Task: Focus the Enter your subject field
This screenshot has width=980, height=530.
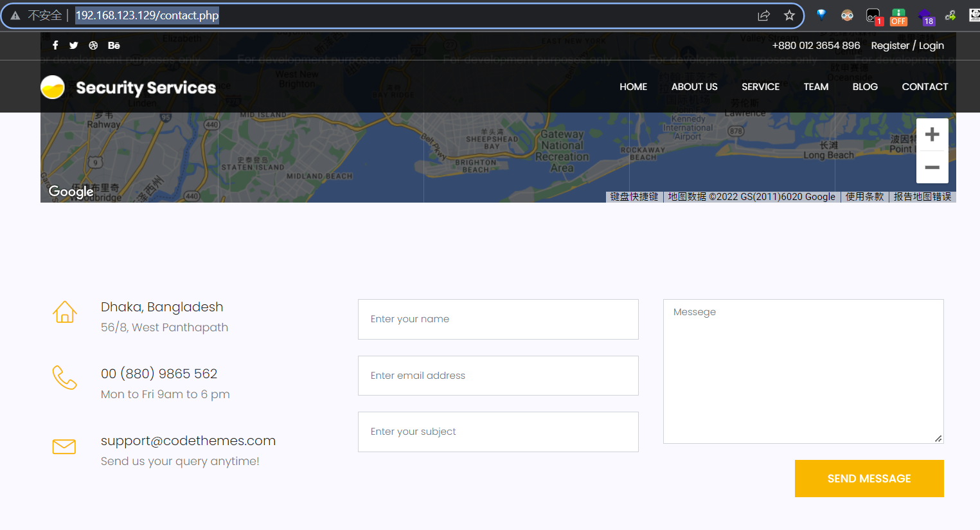Action: coord(498,432)
